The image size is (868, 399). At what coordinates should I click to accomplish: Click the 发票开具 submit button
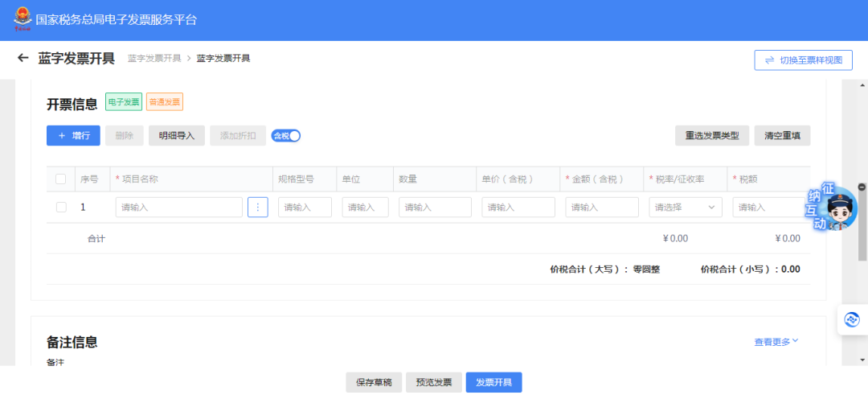(493, 383)
